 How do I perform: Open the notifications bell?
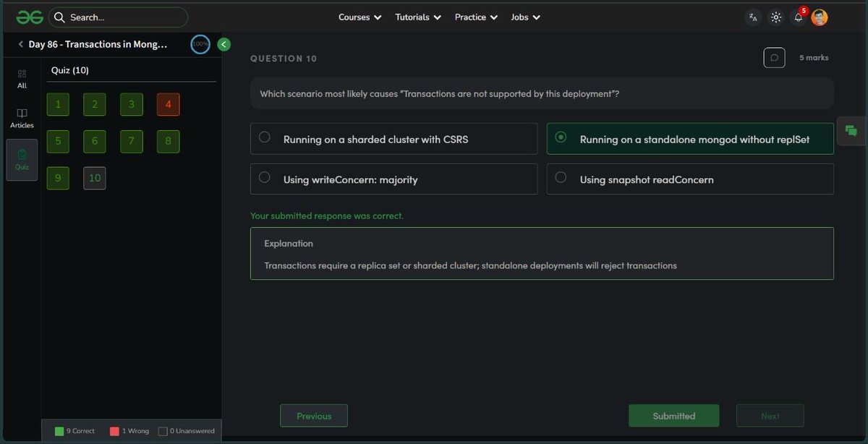tap(799, 17)
